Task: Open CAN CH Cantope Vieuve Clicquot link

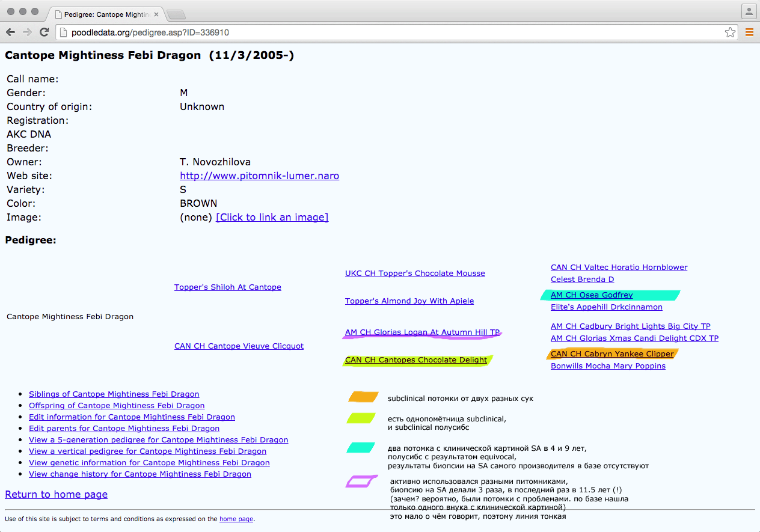Action: point(239,346)
